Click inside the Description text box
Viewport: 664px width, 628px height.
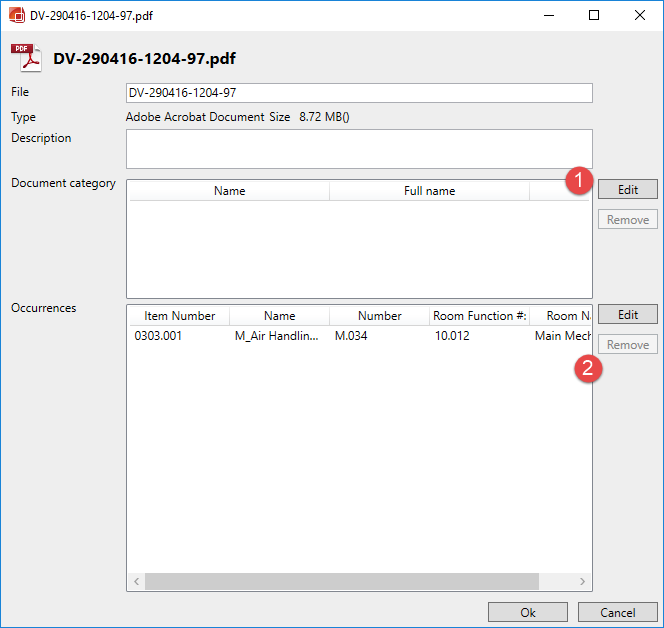pos(359,149)
